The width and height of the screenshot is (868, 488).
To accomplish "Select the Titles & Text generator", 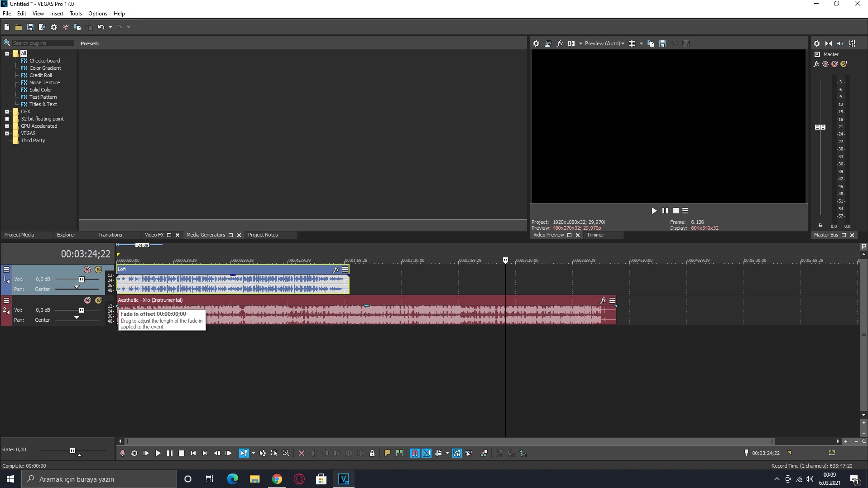I will [x=43, y=104].
